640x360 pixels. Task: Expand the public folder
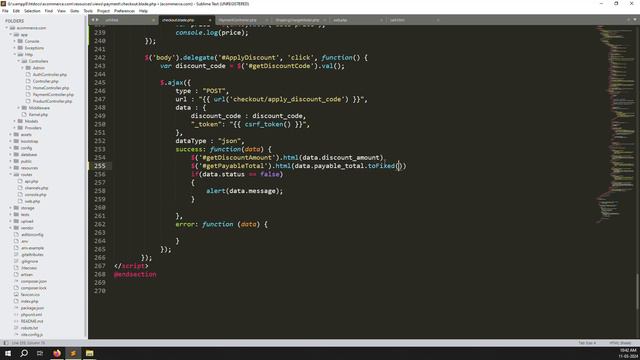[11, 161]
